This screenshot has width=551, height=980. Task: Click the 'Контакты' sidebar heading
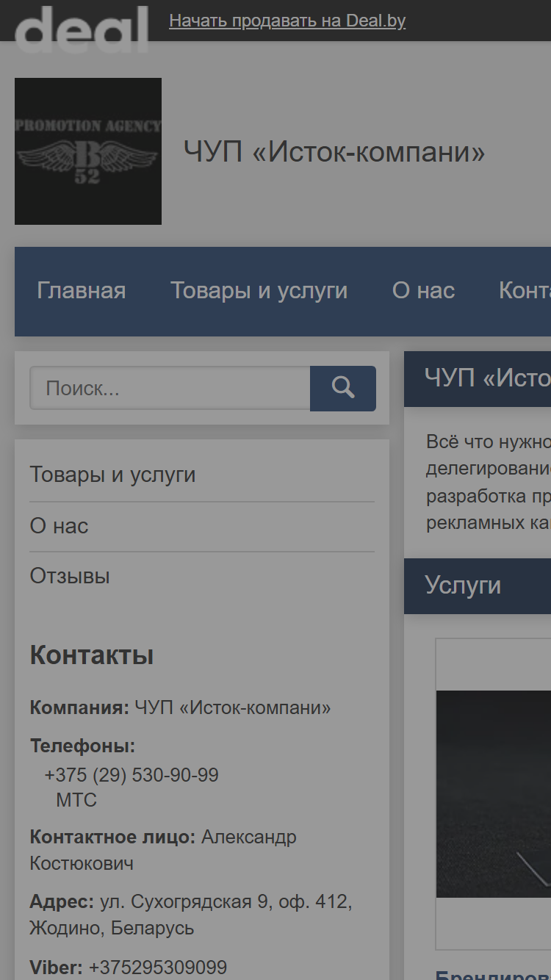pos(92,655)
